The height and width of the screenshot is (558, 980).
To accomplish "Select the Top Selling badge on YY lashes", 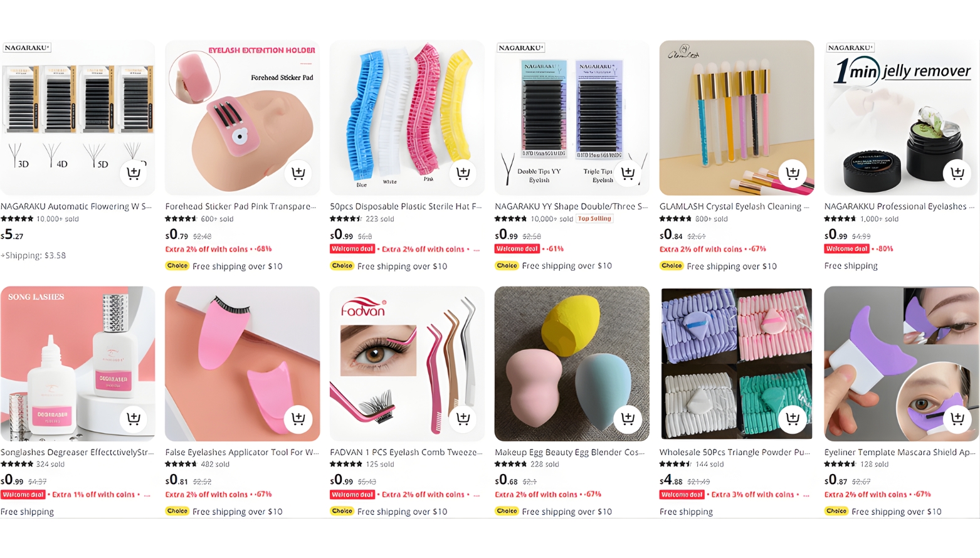I will click(594, 219).
